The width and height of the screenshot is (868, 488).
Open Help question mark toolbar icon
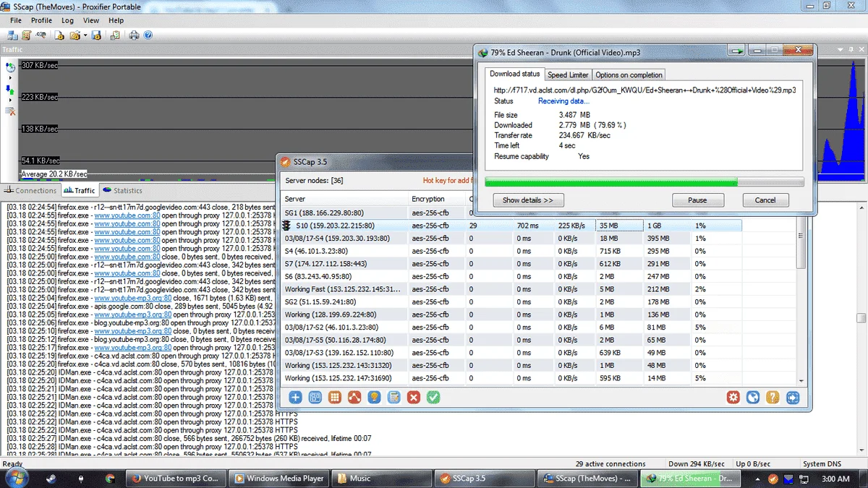click(x=148, y=35)
